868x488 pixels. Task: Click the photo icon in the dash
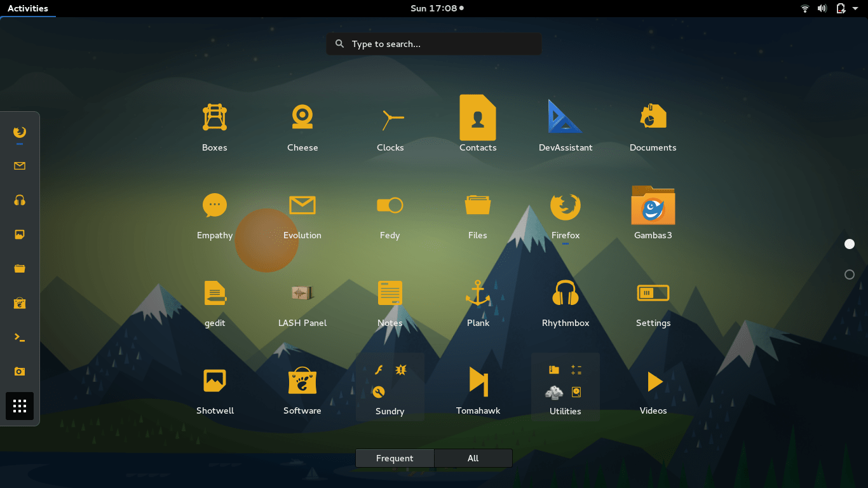[20, 234]
